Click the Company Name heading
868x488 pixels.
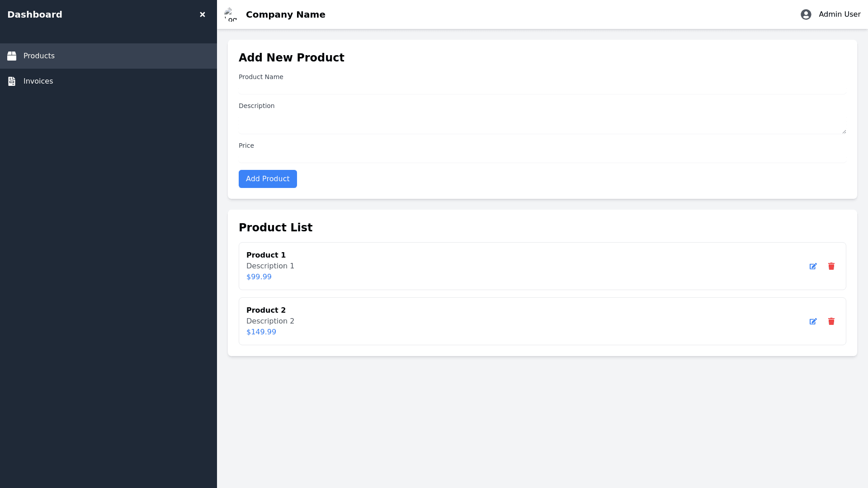pos(285,14)
